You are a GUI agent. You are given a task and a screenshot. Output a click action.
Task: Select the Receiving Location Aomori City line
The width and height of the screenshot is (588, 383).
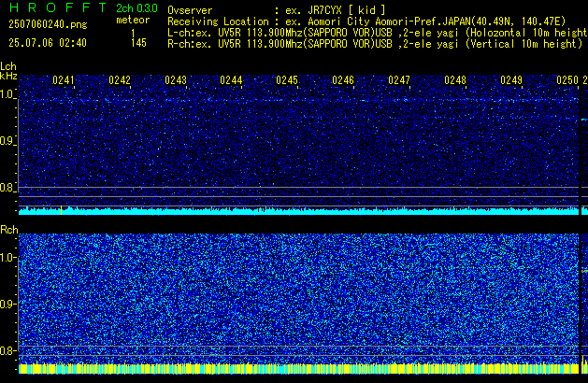tap(366, 21)
